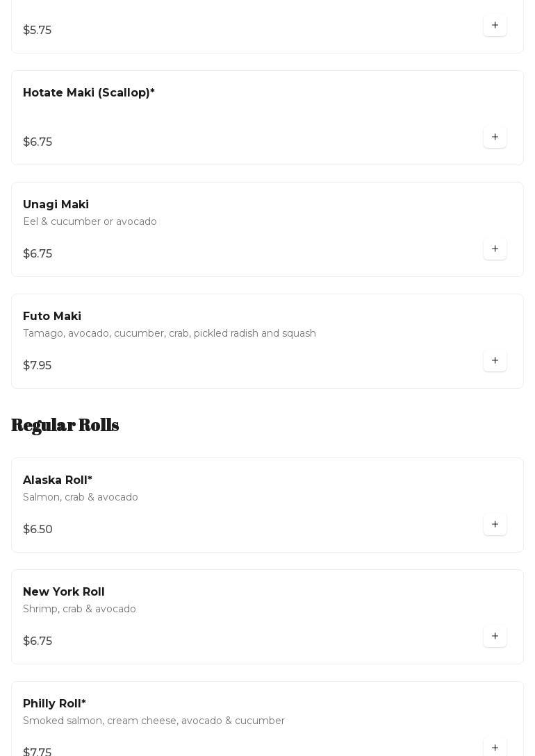Add Philly Roll using plus icon

pos(495,747)
